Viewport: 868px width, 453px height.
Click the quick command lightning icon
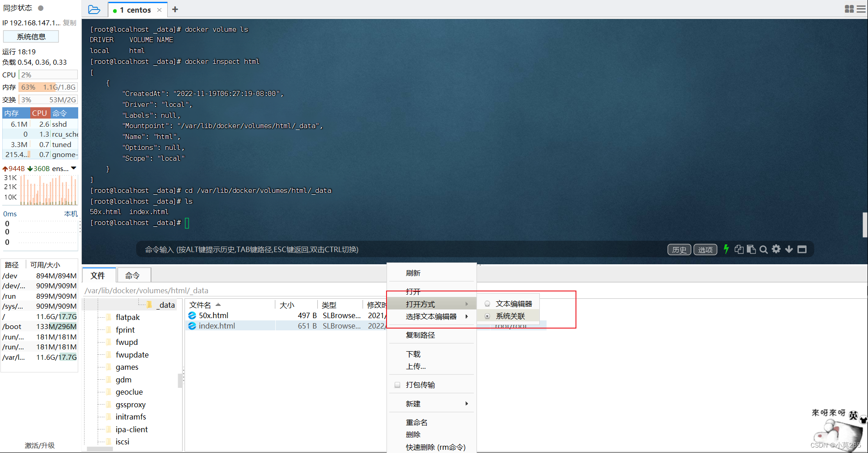pyautogui.click(x=726, y=249)
